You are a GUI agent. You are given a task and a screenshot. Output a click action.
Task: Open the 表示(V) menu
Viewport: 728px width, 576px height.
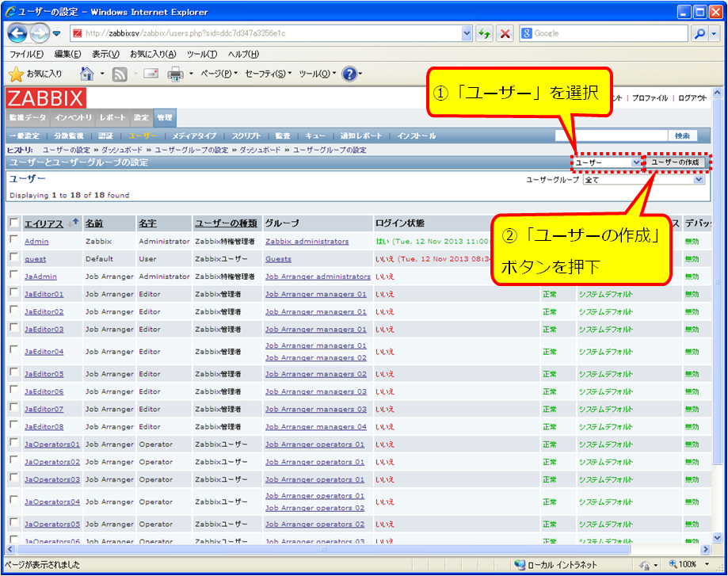tap(105, 54)
